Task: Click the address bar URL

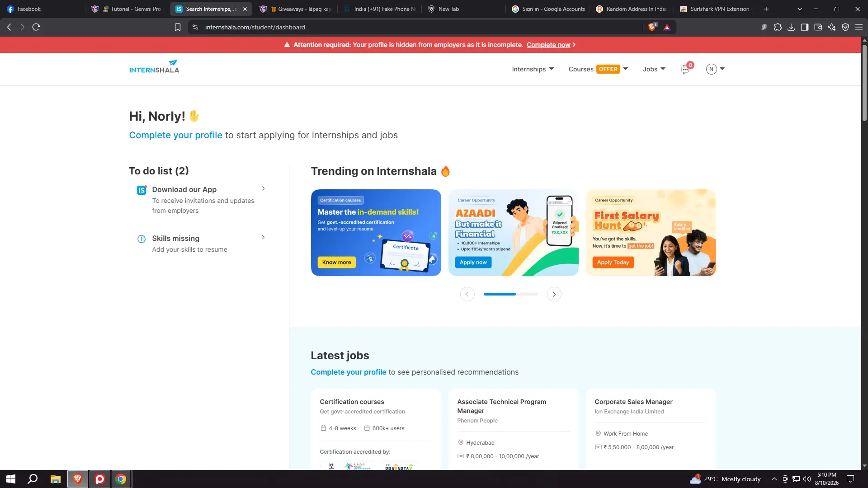Action: click(x=255, y=27)
